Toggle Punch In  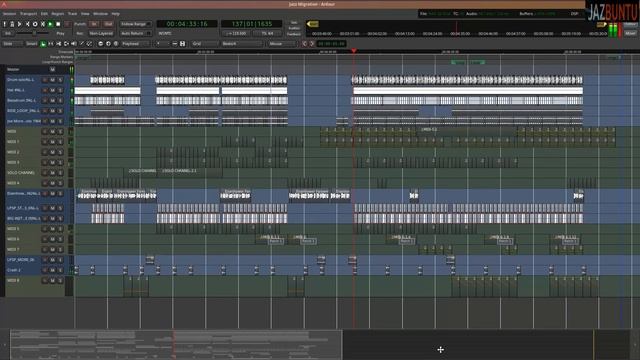click(x=94, y=24)
